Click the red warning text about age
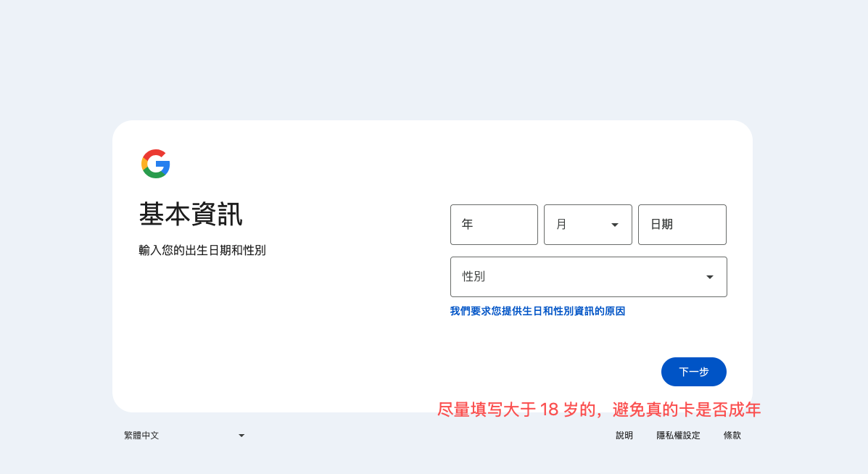Viewport: 868px width, 474px height. click(x=599, y=410)
